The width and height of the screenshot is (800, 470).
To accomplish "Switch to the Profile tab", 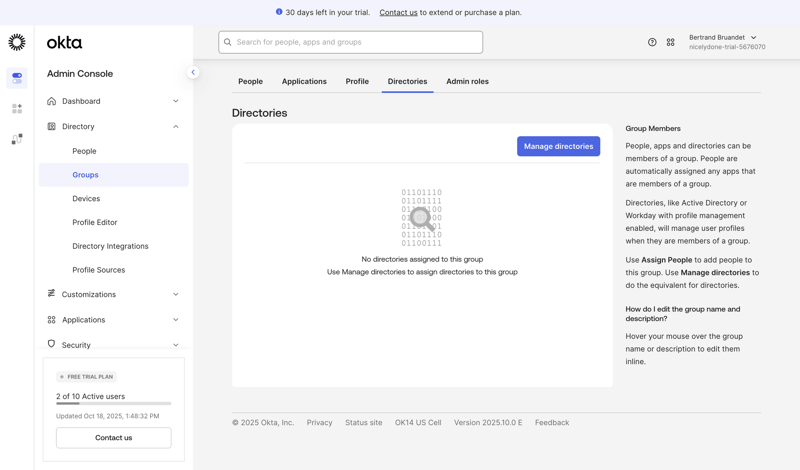I will (x=357, y=82).
